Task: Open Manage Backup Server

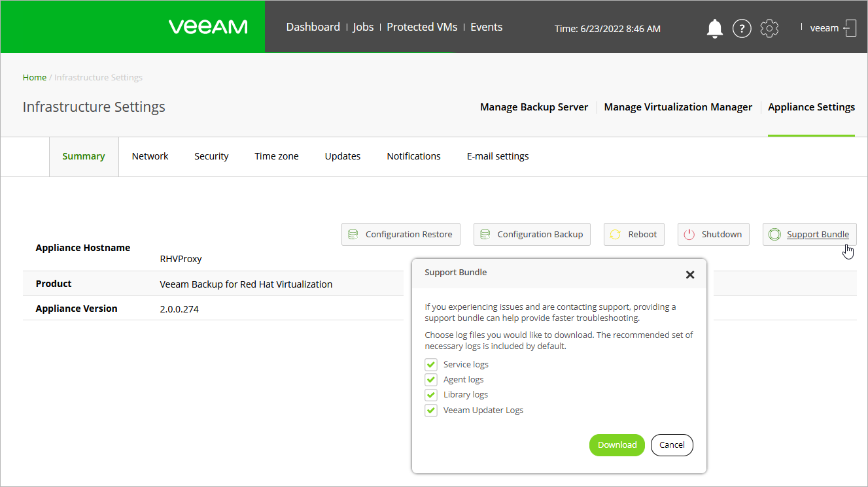Action: pyautogui.click(x=534, y=107)
